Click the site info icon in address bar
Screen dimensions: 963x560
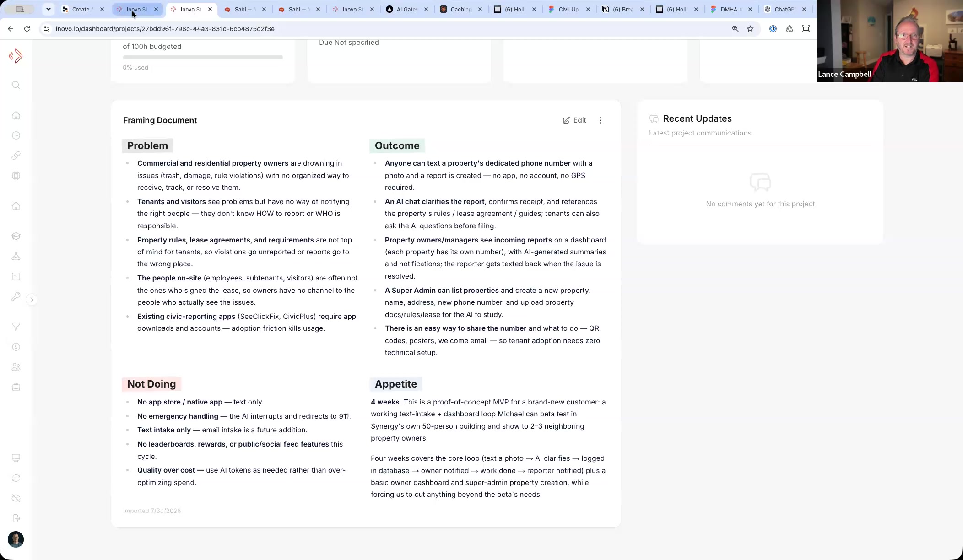[x=46, y=29]
